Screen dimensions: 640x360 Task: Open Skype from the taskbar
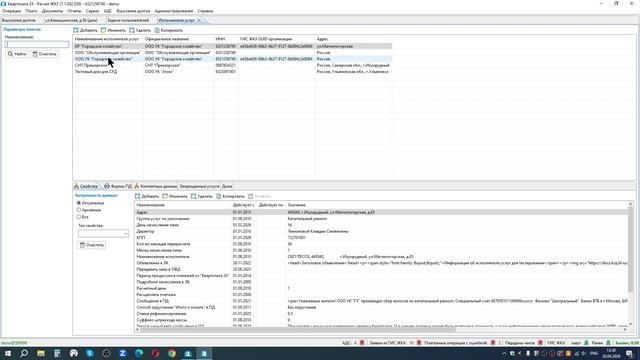[x=90, y=353]
